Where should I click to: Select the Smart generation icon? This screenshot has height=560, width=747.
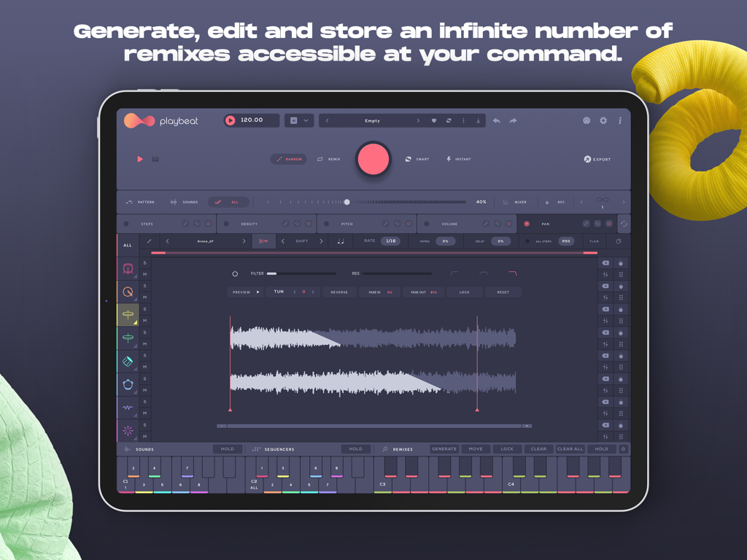point(407,159)
